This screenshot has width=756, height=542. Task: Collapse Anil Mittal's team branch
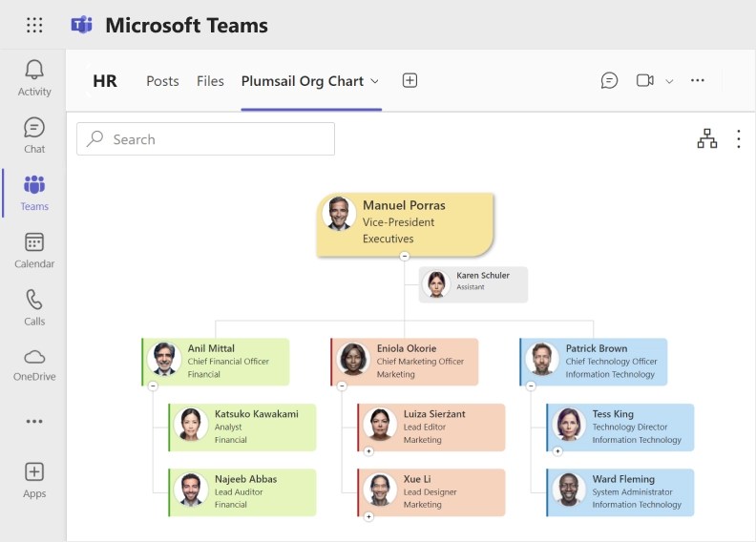click(153, 386)
